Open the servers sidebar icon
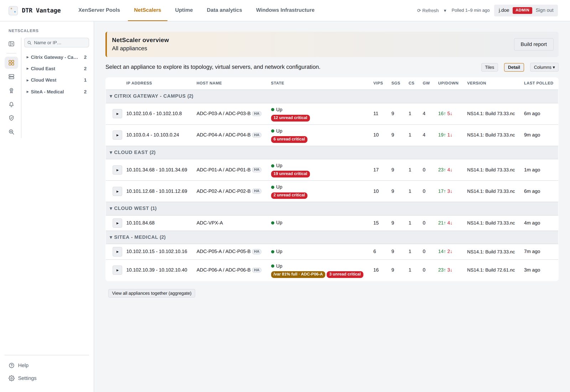The image size is (570, 392). 11,77
